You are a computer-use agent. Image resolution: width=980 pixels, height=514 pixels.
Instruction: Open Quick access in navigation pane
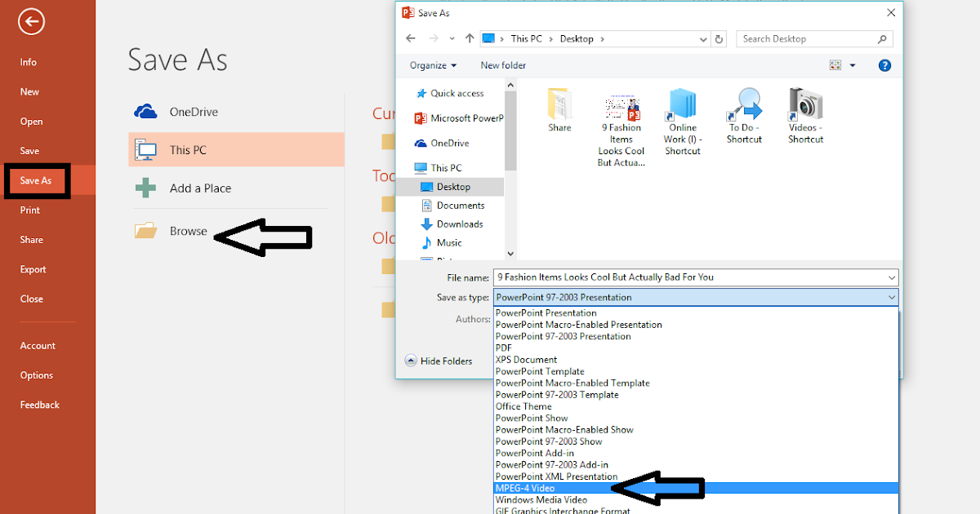pyautogui.click(x=450, y=94)
